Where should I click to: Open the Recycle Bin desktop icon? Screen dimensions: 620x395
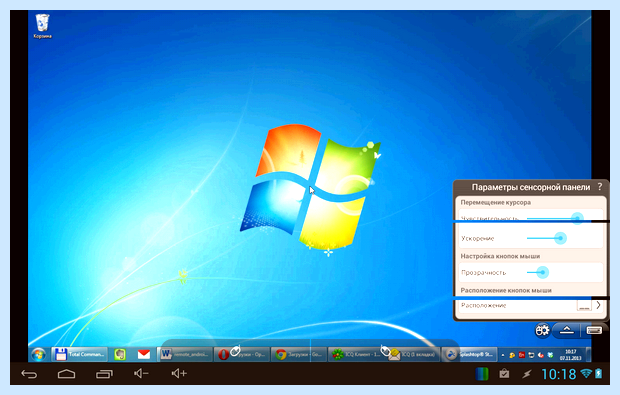[x=42, y=26]
